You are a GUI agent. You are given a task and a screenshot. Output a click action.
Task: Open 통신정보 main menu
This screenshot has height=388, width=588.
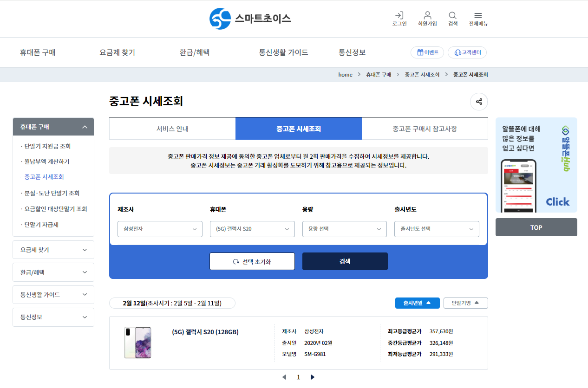(352, 52)
